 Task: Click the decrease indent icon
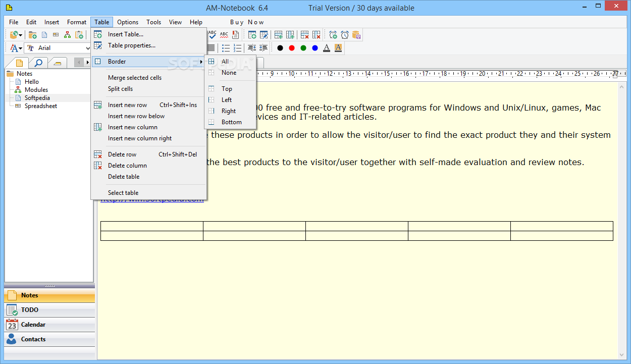(x=251, y=48)
